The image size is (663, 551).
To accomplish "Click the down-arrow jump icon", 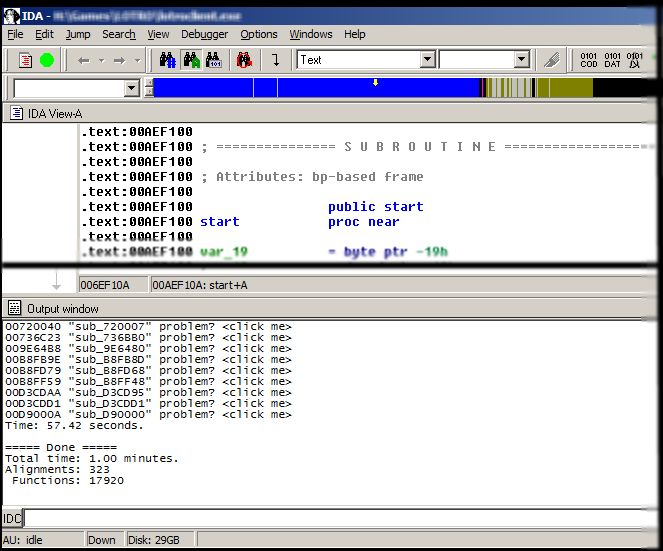I will tap(276, 60).
